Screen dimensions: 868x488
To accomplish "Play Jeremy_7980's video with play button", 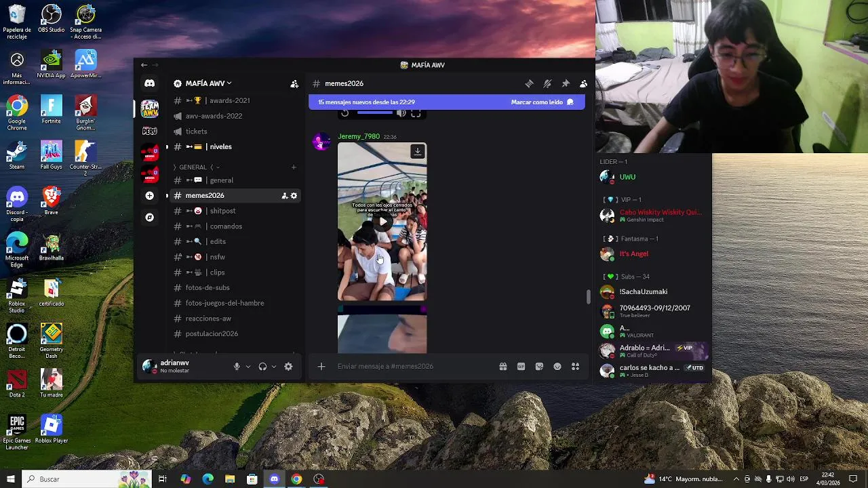I will coord(382,222).
